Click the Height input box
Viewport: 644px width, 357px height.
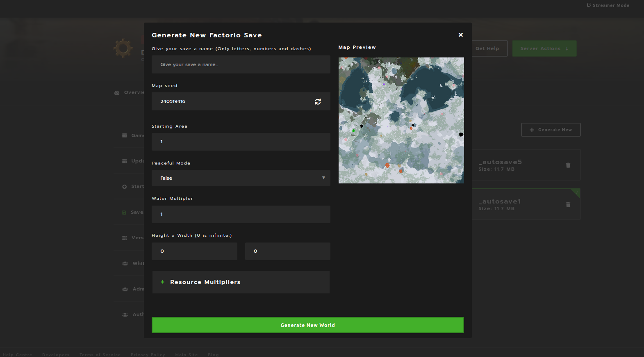pos(194,251)
